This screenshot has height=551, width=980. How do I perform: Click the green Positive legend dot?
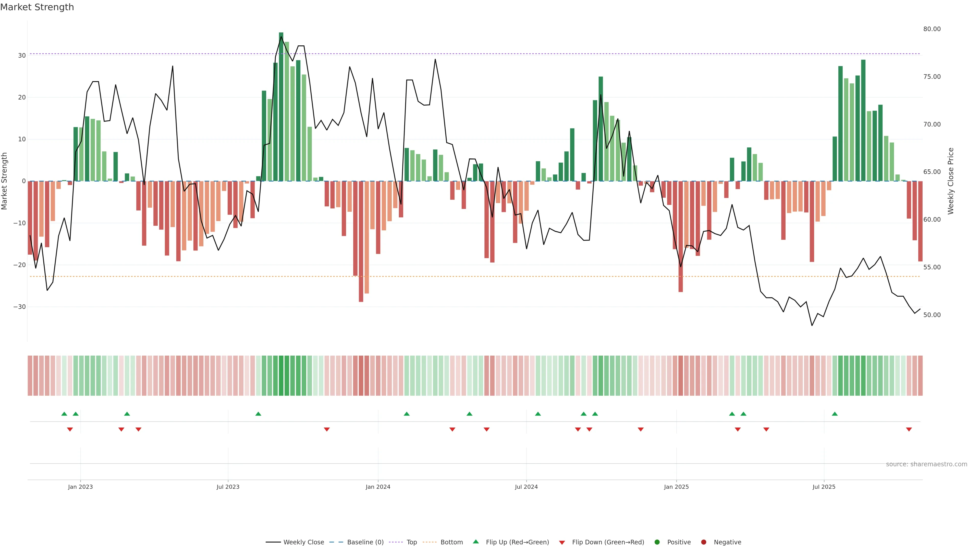(x=657, y=542)
